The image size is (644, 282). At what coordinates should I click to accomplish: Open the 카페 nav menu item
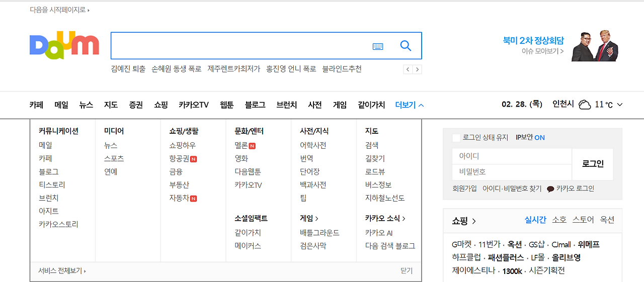(x=36, y=105)
